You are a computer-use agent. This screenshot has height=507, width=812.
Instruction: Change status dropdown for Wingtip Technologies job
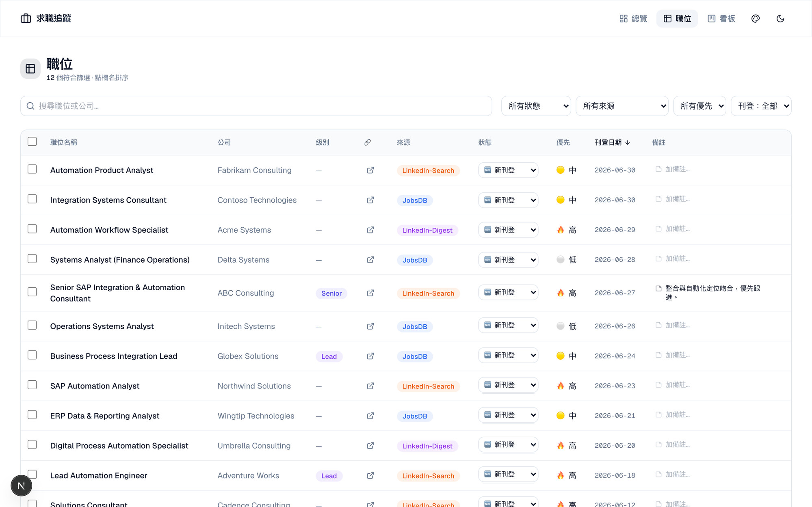click(508, 415)
